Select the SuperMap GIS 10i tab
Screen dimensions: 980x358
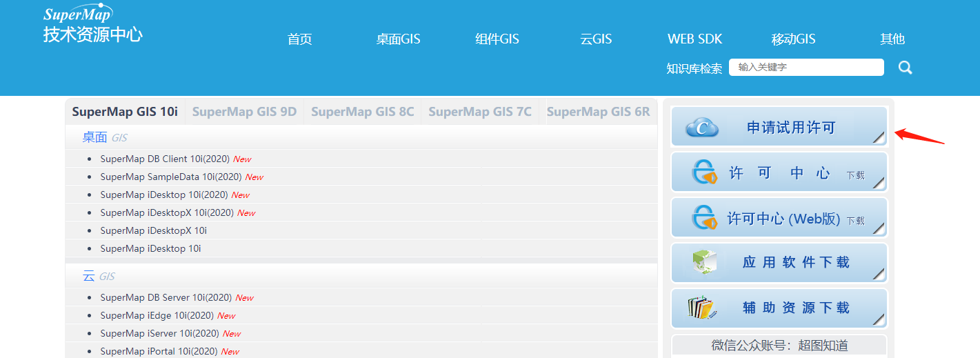(125, 112)
